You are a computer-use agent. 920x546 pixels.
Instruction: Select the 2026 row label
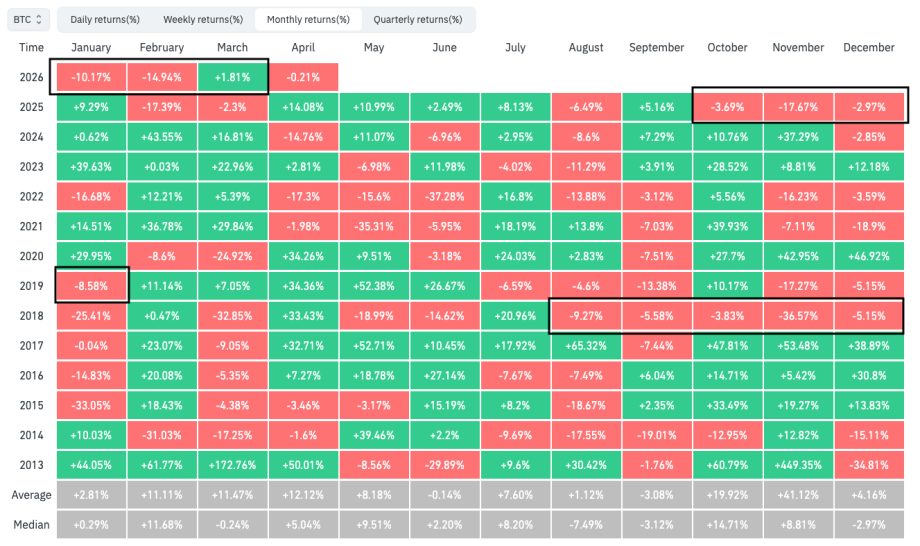click(31, 77)
